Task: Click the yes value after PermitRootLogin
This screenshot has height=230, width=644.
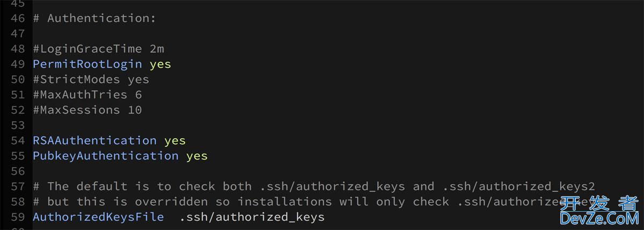Action: [160, 64]
